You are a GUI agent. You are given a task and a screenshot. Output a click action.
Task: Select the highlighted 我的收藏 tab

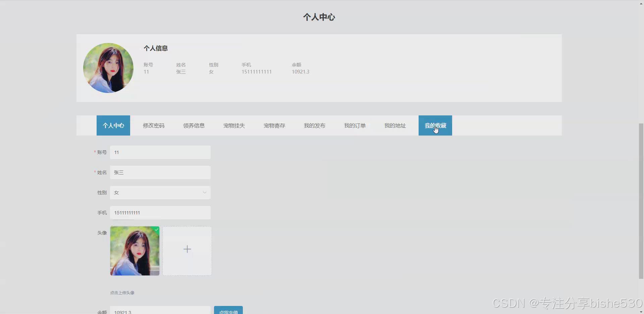click(435, 125)
